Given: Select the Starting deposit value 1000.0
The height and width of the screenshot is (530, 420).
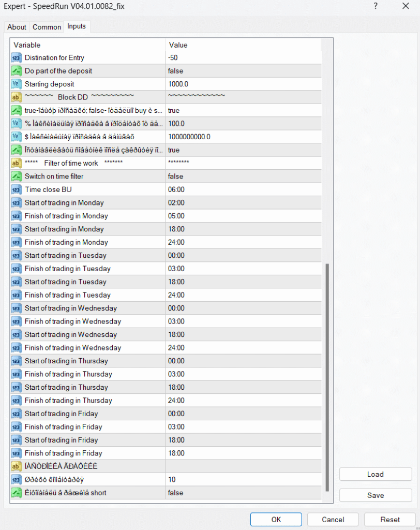Looking at the screenshot, I should pyautogui.click(x=244, y=84).
